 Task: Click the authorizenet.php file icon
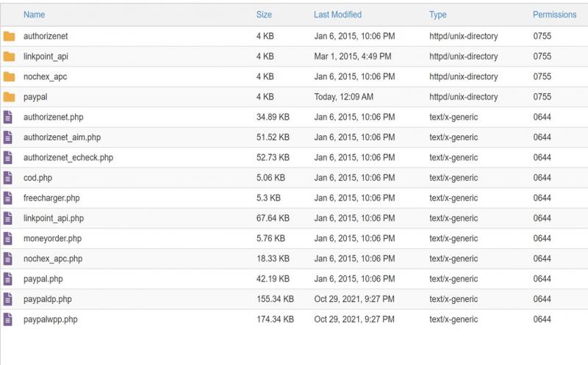click(8, 118)
